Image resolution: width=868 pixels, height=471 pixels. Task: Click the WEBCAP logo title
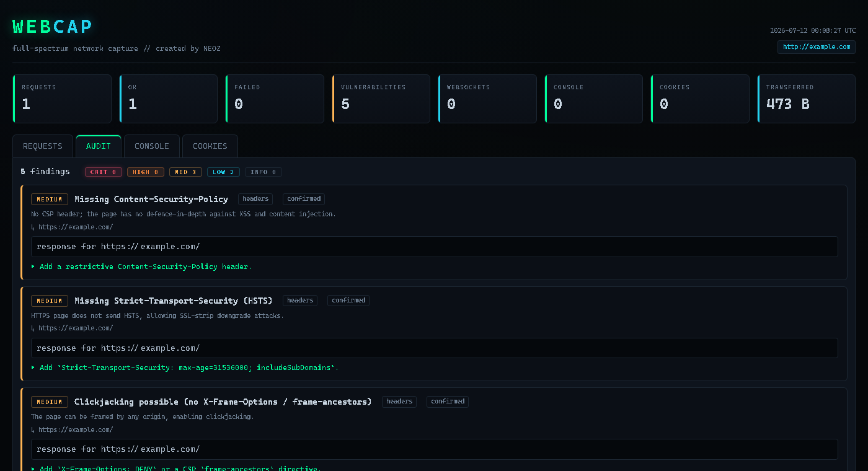pos(53,27)
